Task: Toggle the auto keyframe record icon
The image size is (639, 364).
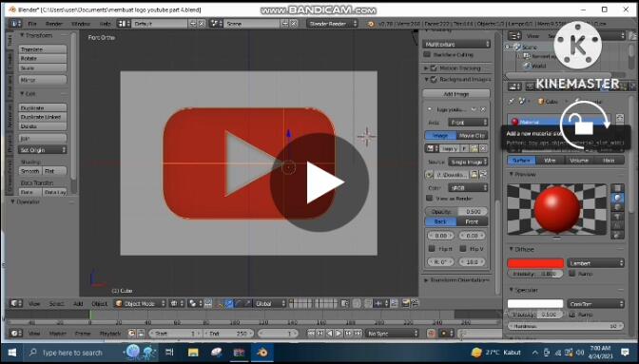Action: 431,333
